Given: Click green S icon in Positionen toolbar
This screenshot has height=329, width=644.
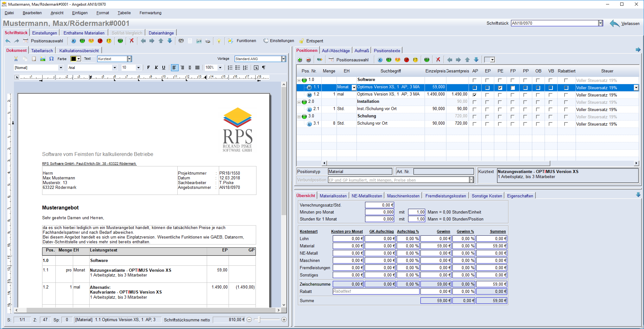Looking at the screenshot, I should click(427, 60).
